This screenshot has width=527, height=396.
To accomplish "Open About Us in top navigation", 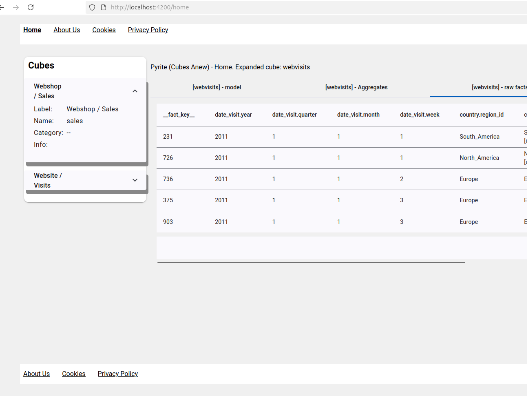I will [67, 30].
